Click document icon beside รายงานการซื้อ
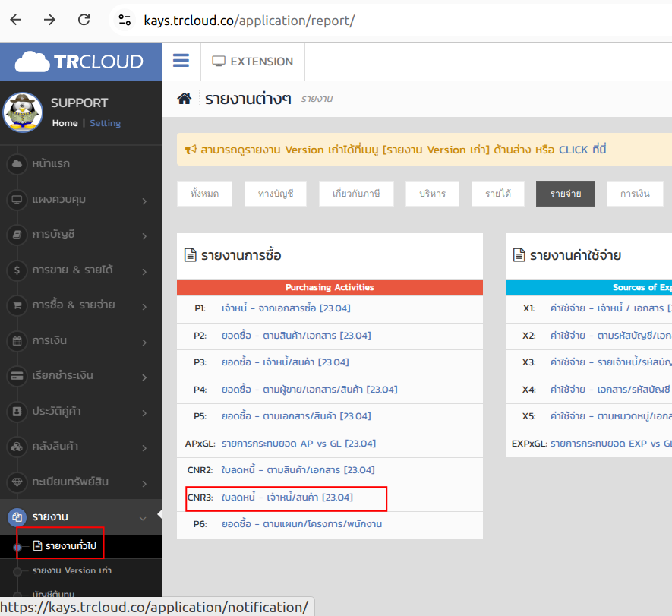The height and width of the screenshot is (616, 672). pyautogui.click(x=191, y=254)
